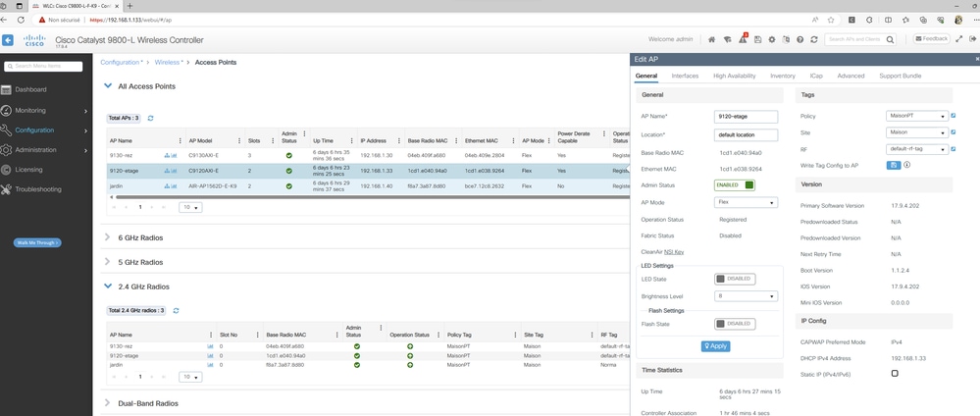
Task: Open the column menu for IP Address
Action: [398, 140]
